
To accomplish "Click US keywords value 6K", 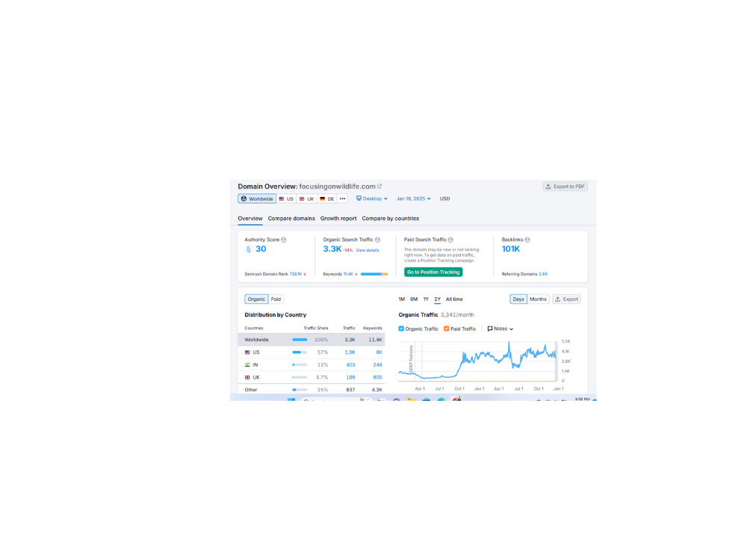I will pos(379,352).
